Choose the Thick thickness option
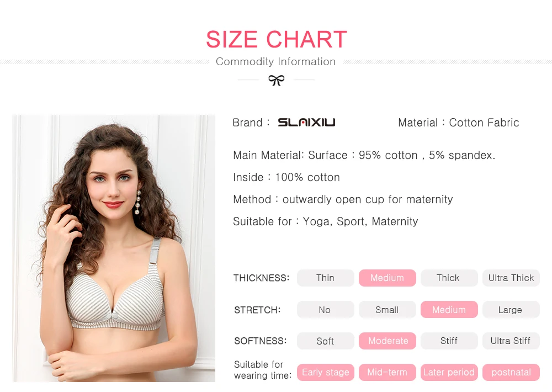Screen dimensions: 552x392 click(x=449, y=278)
